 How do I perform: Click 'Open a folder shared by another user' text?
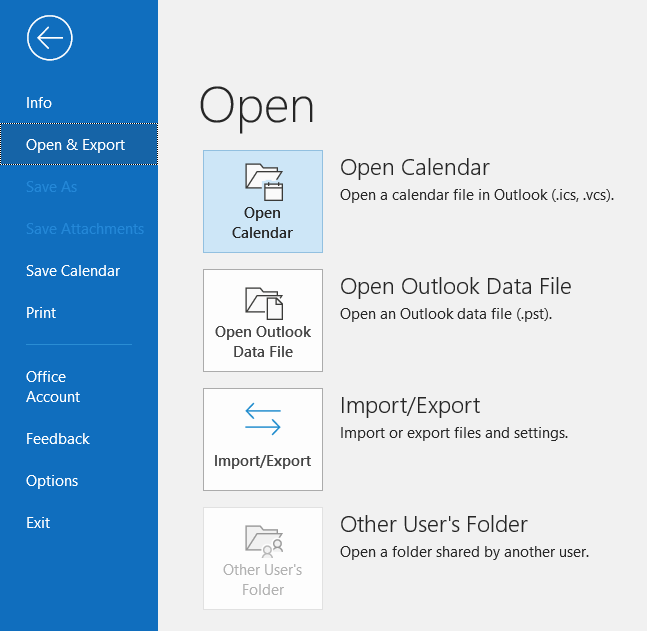[465, 552]
